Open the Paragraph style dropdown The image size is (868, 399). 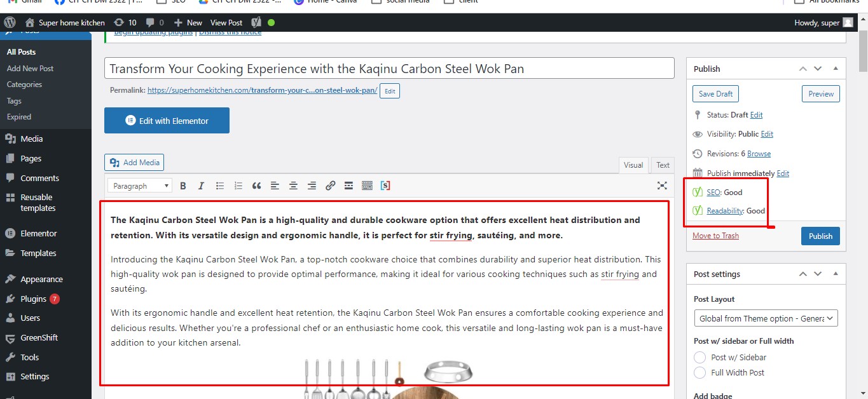[139, 186]
